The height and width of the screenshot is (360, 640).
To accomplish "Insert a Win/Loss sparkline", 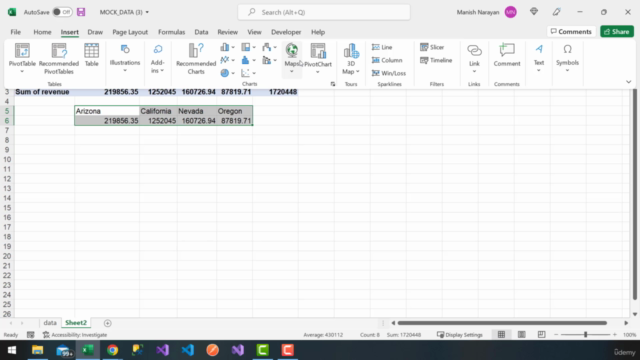I will tap(389, 73).
